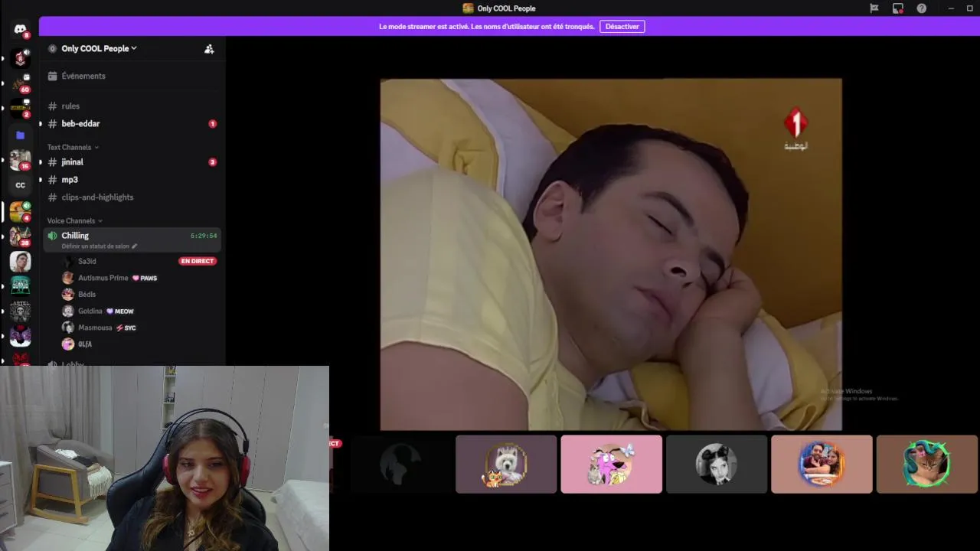Screen dimensions: 980x551
Task: Open the skull-logo server icon
Action: coord(20,311)
